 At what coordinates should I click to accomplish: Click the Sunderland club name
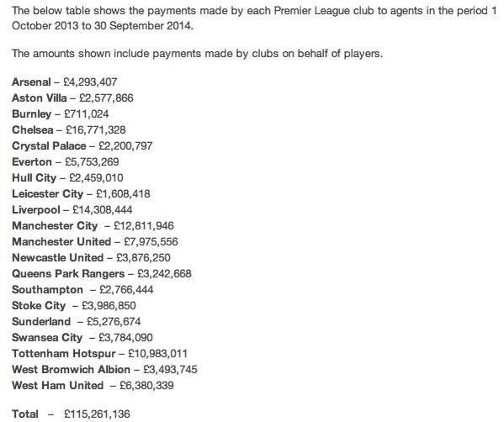click(41, 321)
